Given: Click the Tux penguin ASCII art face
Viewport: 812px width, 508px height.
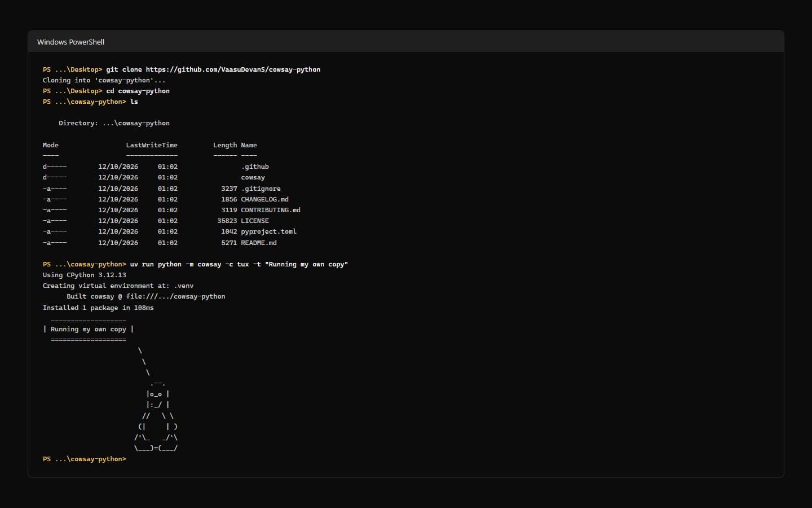Looking at the screenshot, I should [x=157, y=394].
